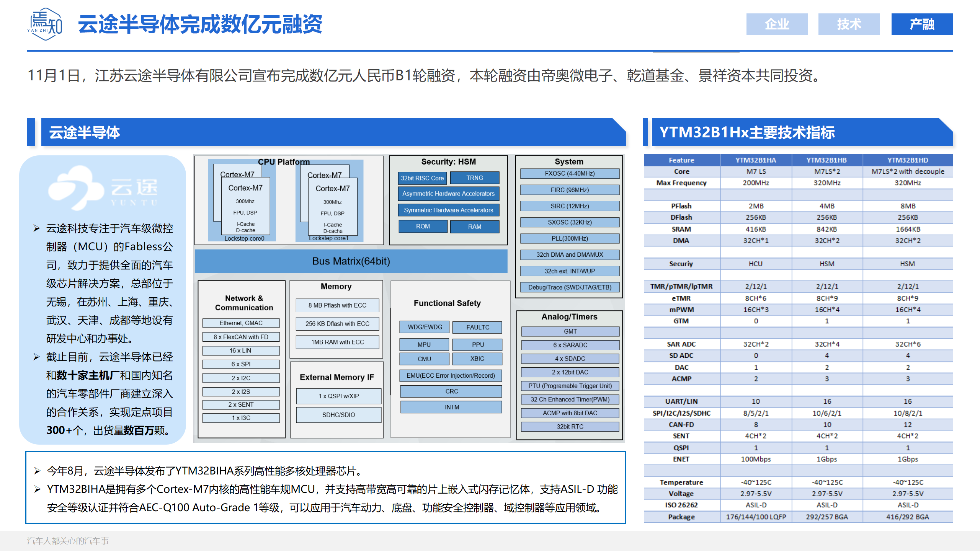The width and height of the screenshot is (980, 551).
Task: Select the 产融 tab
Action: tap(922, 24)
